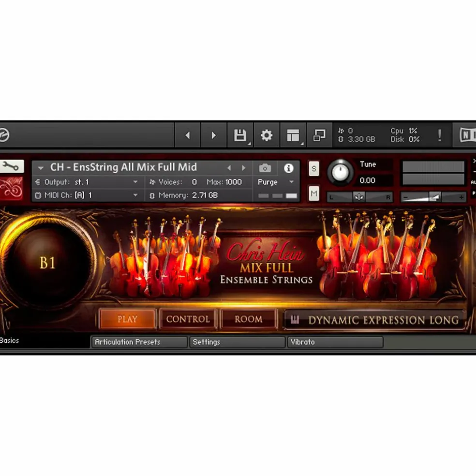The height and width of the screenshot is (476, 476).
Task: Switch to the ROOM tab
Action: (248, 319)
